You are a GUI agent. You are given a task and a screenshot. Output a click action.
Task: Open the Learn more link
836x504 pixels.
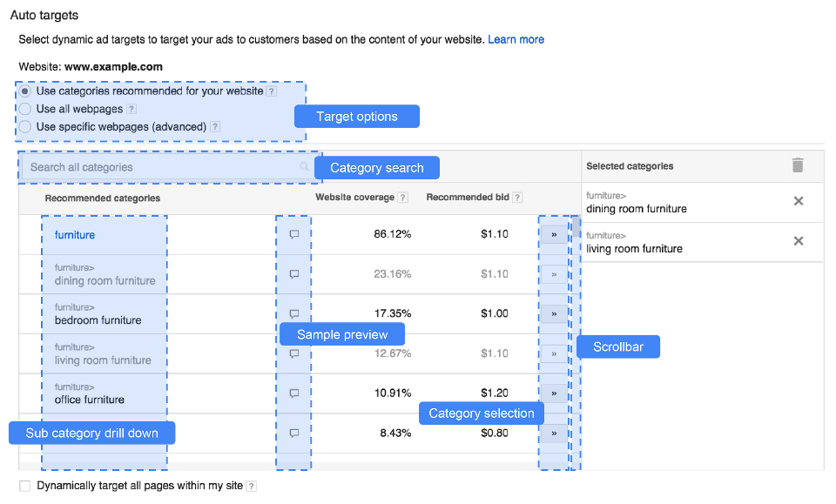click(516, 39)
